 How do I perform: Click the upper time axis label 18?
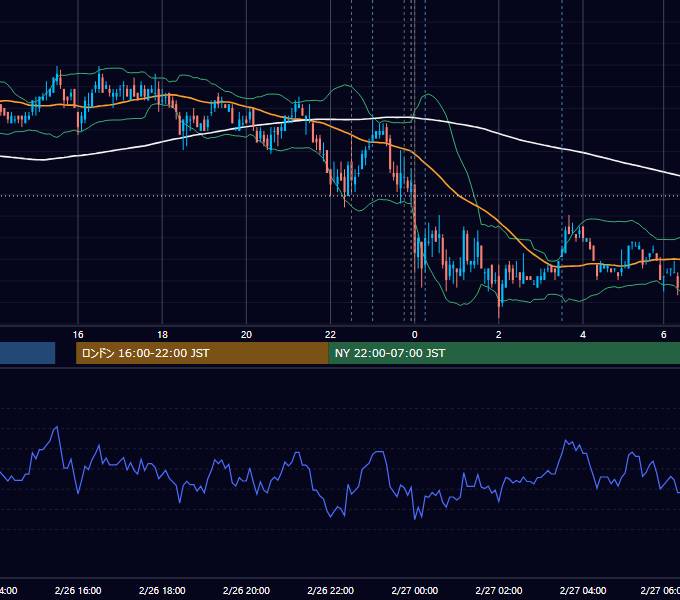click(162, 335)
